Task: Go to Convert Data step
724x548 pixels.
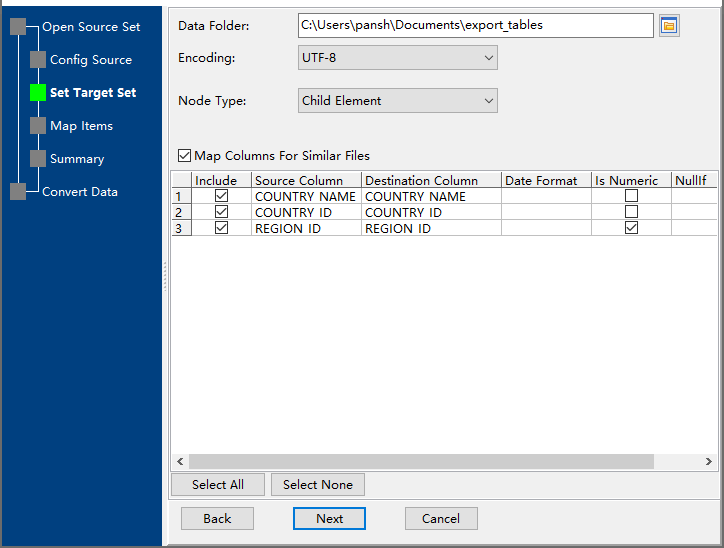Action: (x=80, y=192)
